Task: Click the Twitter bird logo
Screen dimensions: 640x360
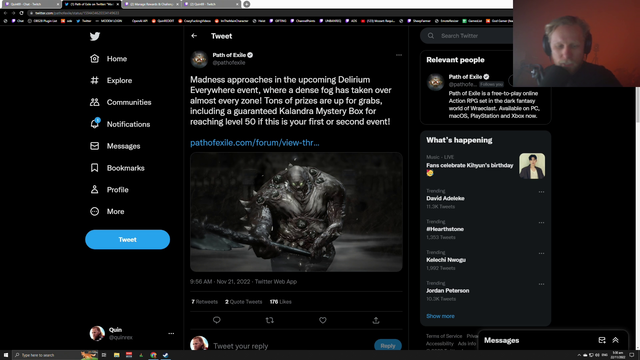Action: click(x=95, y=36)
